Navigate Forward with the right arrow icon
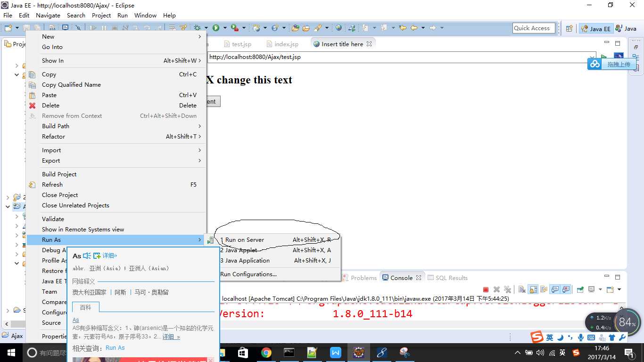This screenshot has width=644, height=362. click(x=432, y=28)
